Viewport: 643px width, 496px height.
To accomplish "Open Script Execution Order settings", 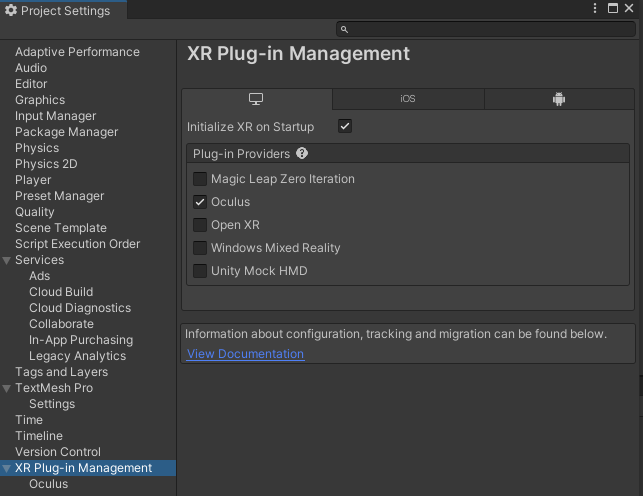I will pos(78,243).
